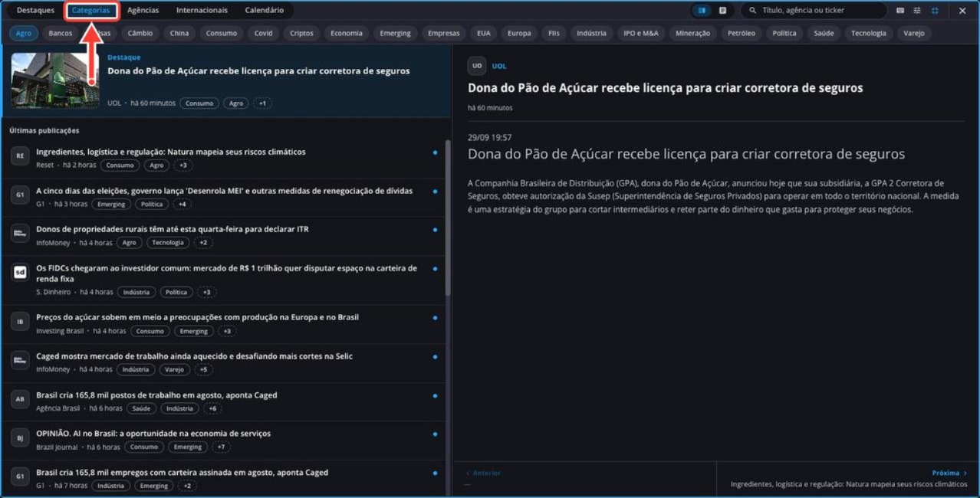Expand +1 tags on featured article
980x498 pixels.
262,103
